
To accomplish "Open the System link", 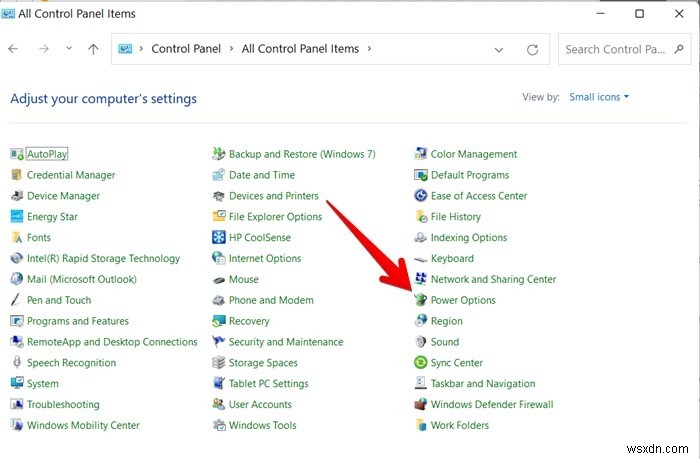I will 42,384.
